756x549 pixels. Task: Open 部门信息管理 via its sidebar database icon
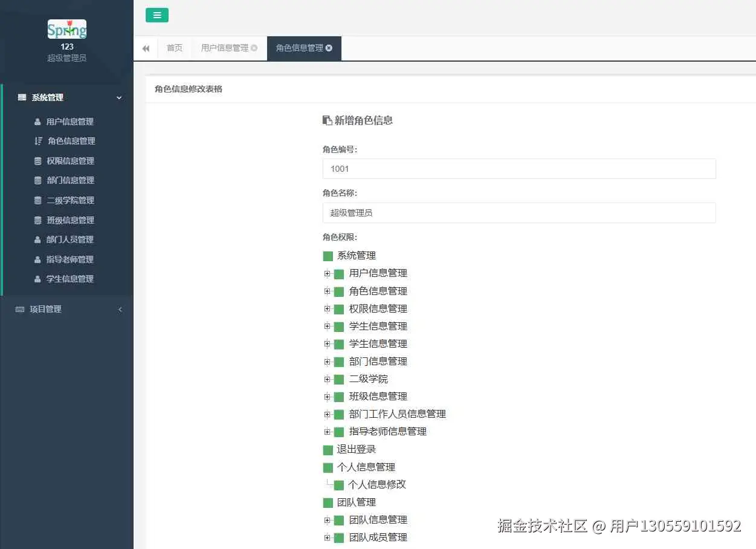click(x=38, y=180)
